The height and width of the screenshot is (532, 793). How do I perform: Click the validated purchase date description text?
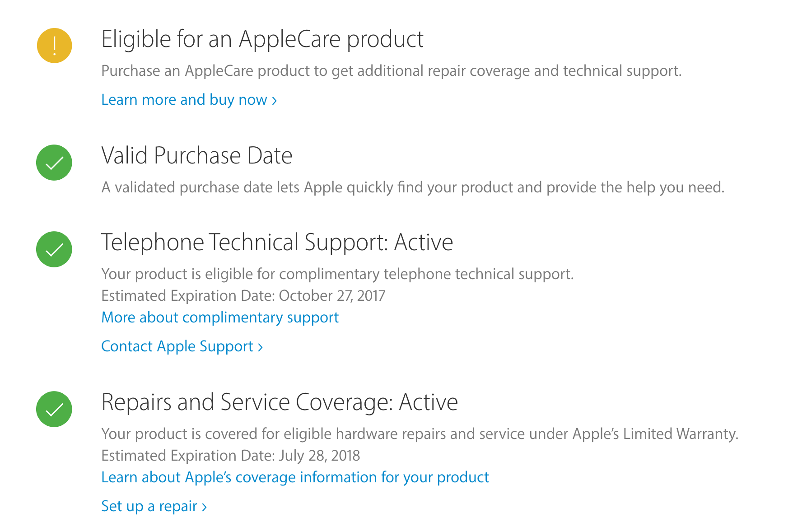tap(413, 187)
